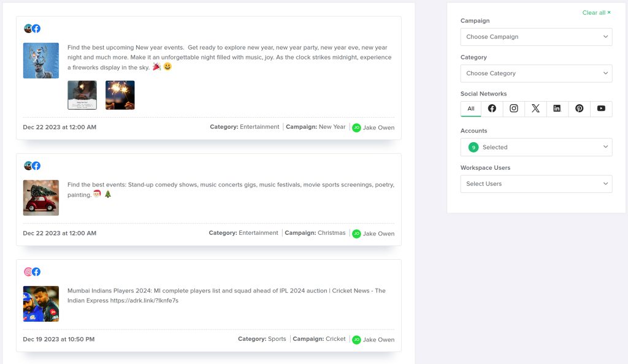Click Clear all filters link

click(596, 13)
